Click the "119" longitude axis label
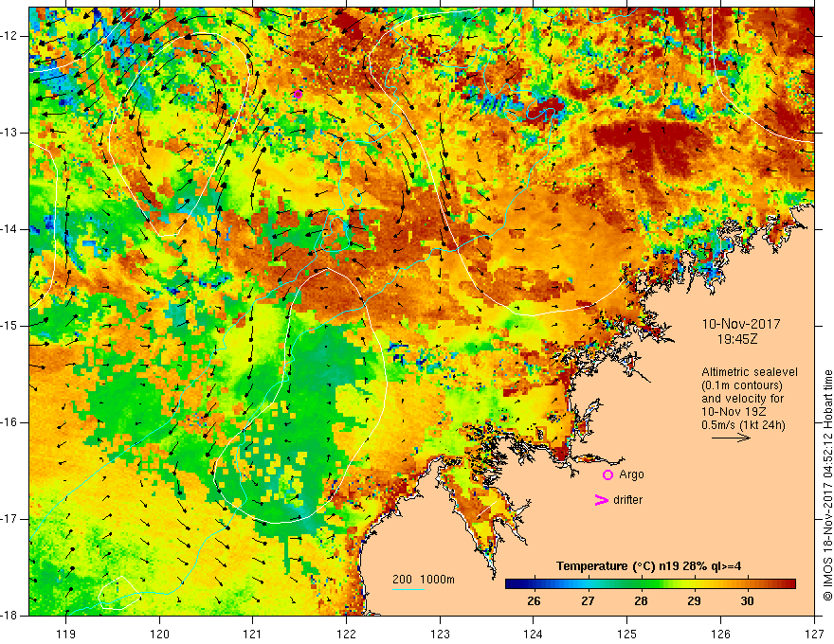 point(66,634)
